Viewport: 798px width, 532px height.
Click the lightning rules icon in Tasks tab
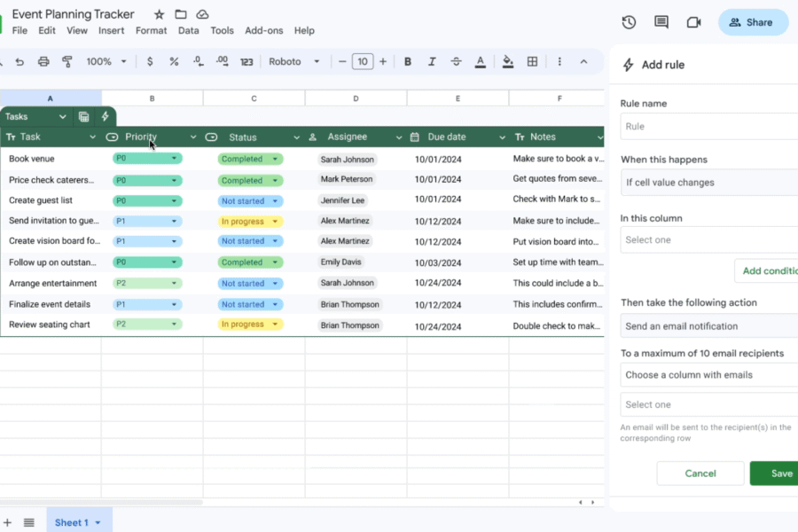point(105,116)
